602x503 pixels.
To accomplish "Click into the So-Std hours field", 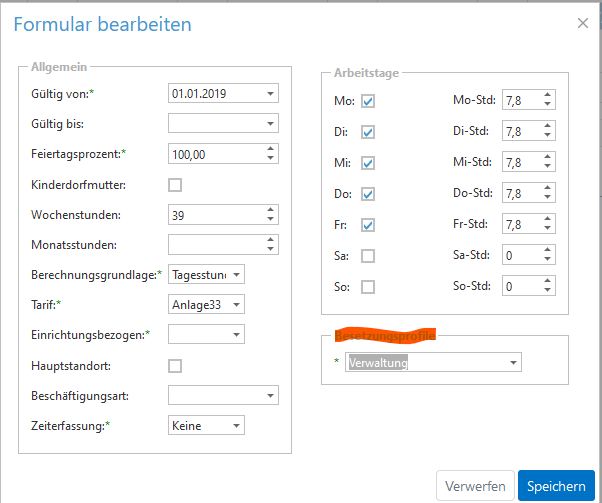I will tap(520, 286).
